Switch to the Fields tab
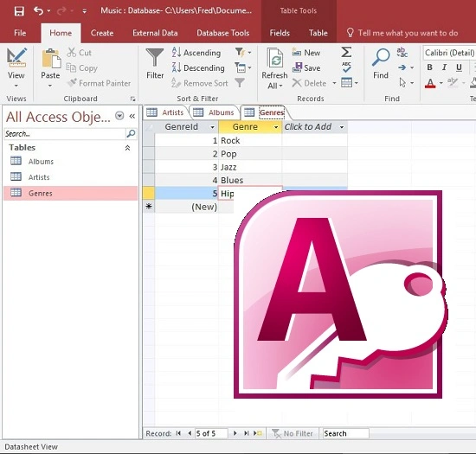This screenshot has height=454, width=476. 280,33
